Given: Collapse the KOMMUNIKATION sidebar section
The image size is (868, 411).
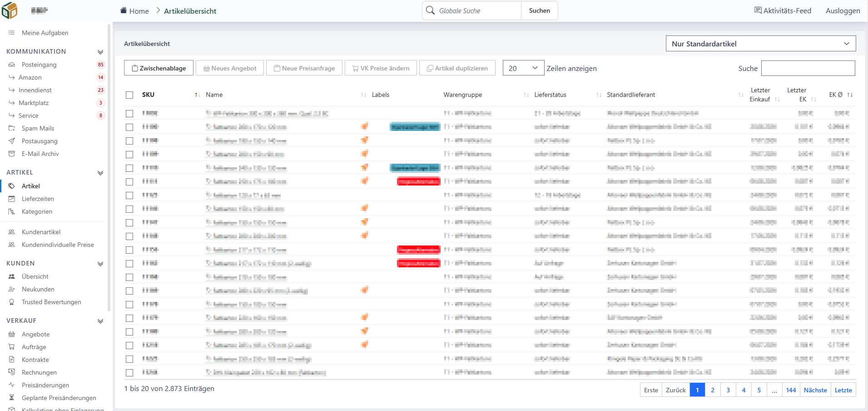Looking at the screenshot, I should point(100,52).
